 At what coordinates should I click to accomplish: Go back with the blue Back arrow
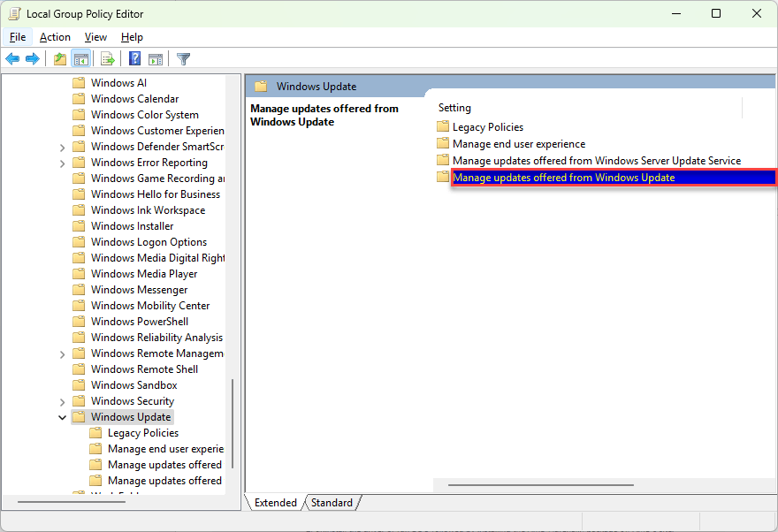click(12, 59)
